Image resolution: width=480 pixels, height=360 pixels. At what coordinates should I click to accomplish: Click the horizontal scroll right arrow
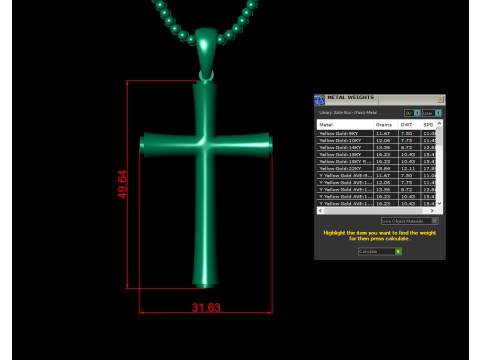432,211
